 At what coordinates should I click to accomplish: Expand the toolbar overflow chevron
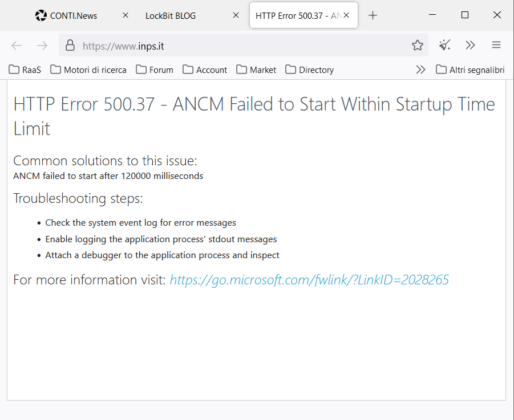pyautogui.click(x=470, y=46)
